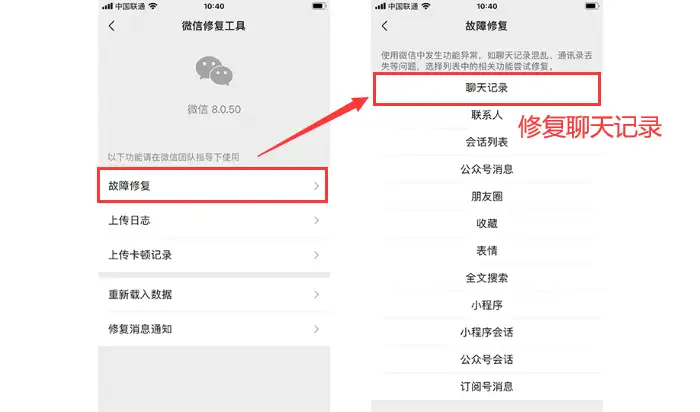Expand 重新载入数据 chevron arrow
This screenshot has height=412, width=700.
(316, 295)
